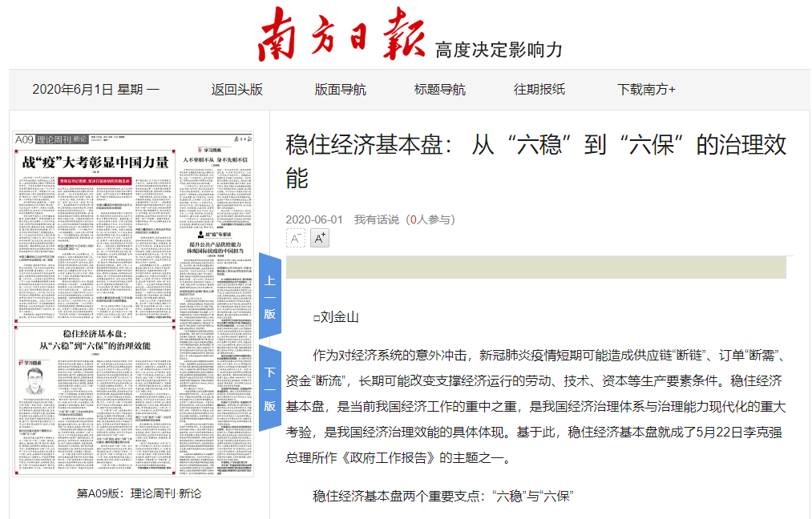Open 标题导航 menu
Screen dimensions: 812x519
(x=439, y=89)
